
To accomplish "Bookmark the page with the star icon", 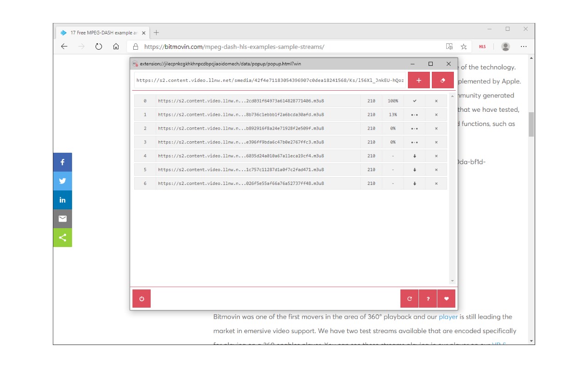I will (x=464, y=46).
